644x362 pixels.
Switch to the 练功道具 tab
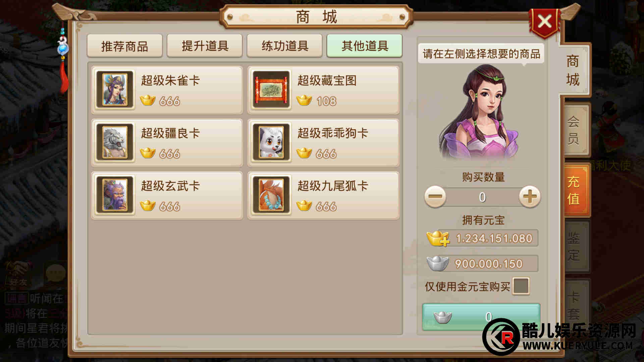tap(285, 46)
